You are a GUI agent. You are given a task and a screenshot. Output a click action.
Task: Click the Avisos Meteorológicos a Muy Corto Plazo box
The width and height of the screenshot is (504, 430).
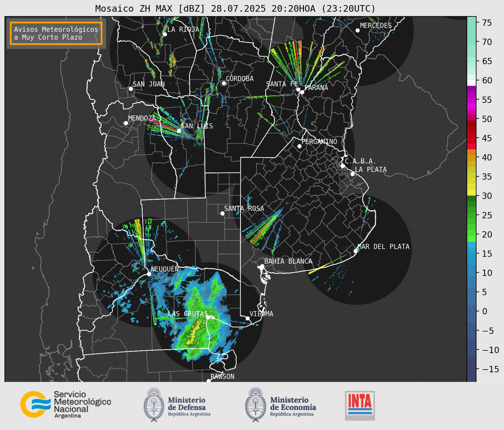click(56, 33)
